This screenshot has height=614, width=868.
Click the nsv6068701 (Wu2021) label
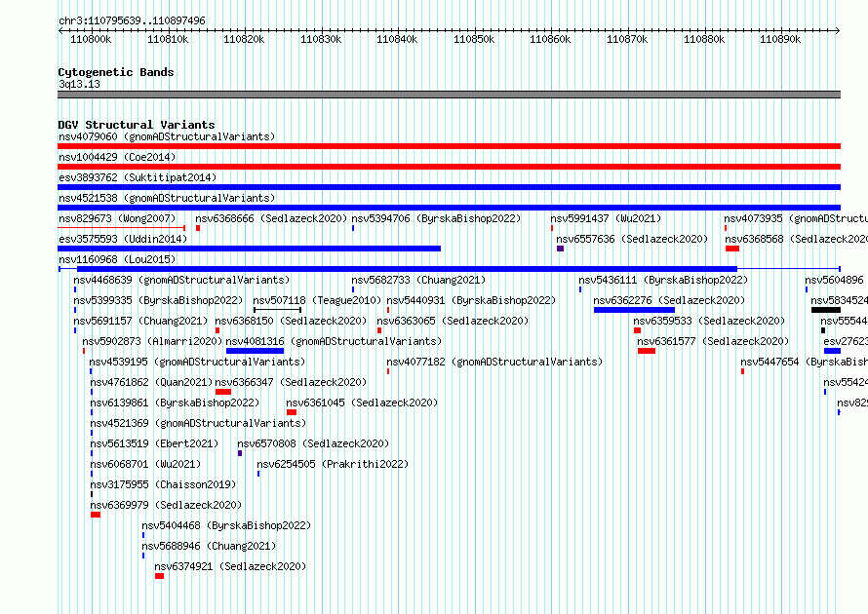click(145, 464)
